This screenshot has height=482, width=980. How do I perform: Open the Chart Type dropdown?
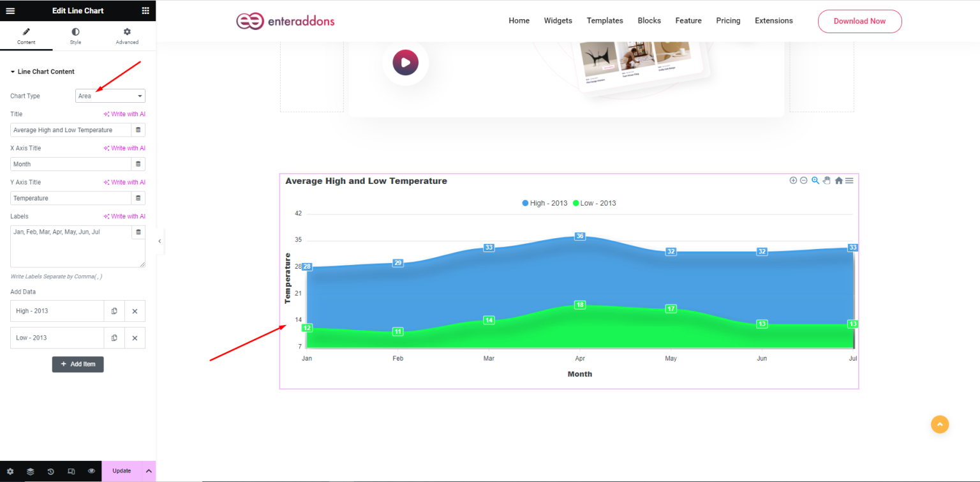coord(110,96)
